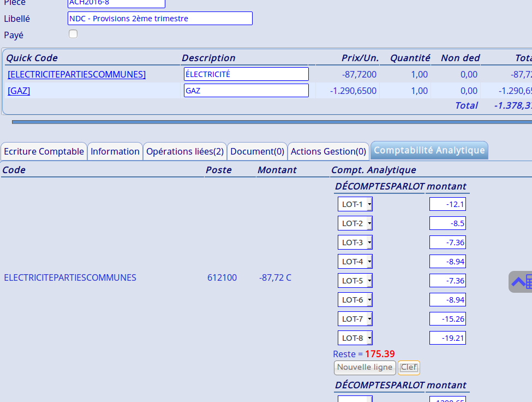Open Opérations liées(2) tab
This screenshot has width=532, height=402.
[184, 151]
